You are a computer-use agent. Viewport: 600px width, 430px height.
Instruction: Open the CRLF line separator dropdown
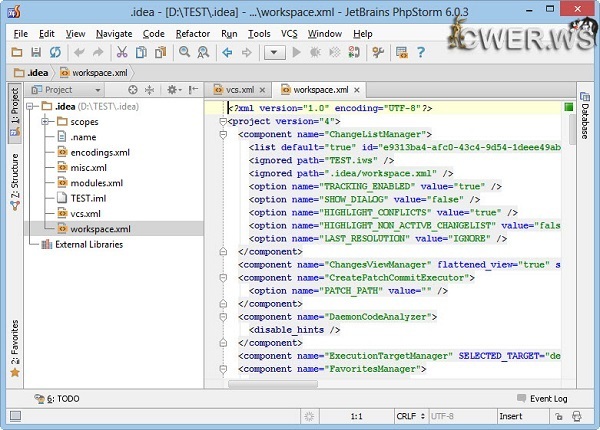[409, 415]
